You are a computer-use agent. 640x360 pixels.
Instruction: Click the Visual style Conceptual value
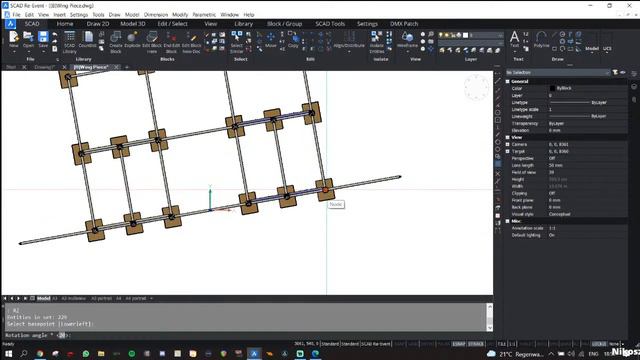tap(559, 214)
